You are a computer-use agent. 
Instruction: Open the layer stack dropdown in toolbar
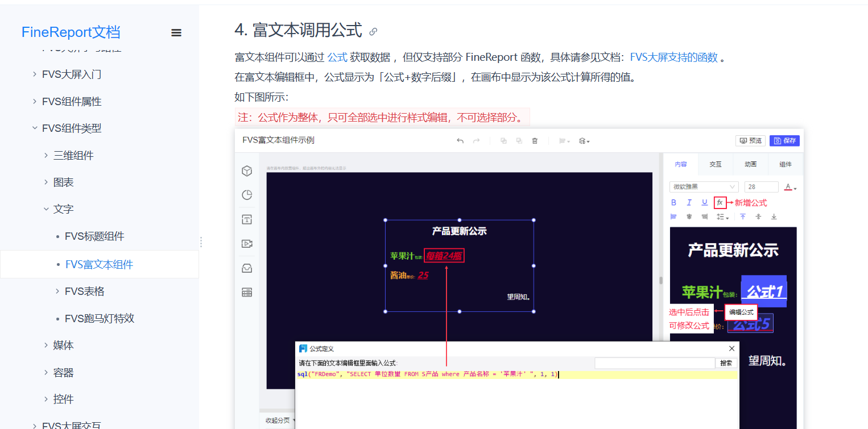(584, 141)
